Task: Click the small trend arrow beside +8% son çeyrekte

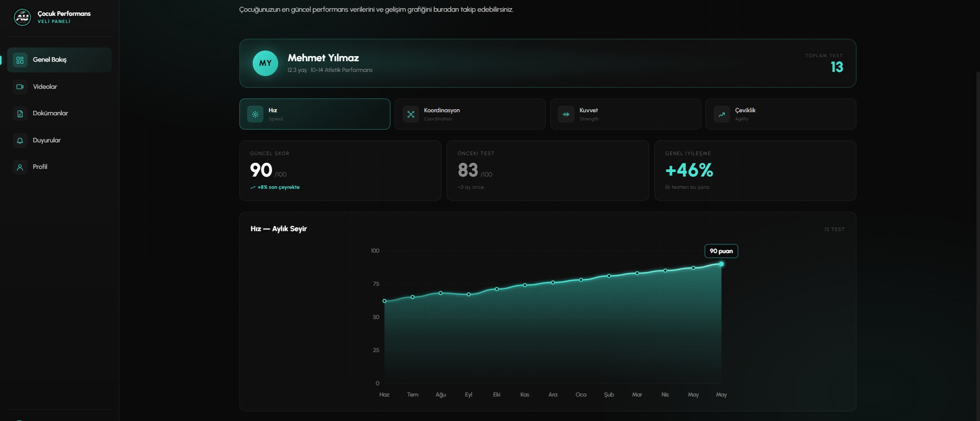Action: (x=253, y=187)
